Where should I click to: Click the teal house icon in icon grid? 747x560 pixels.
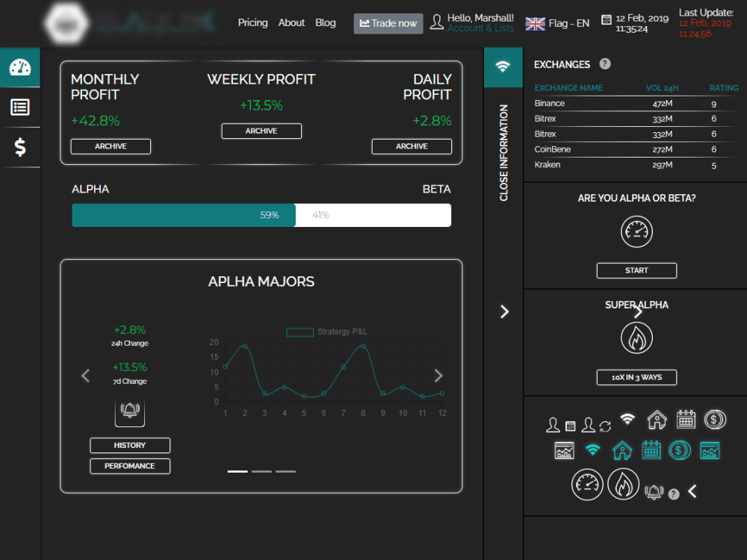point(622,450)
